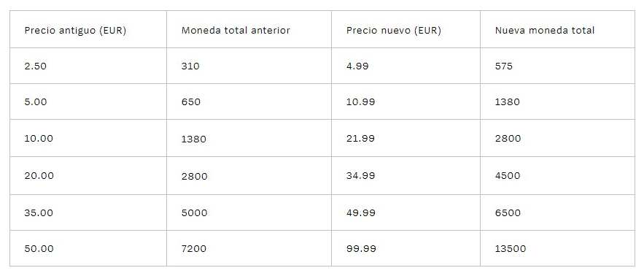Select the cell with 650 coins
Image resolution: width=644 pixels, height=276 pixels.
pos(249,101)
